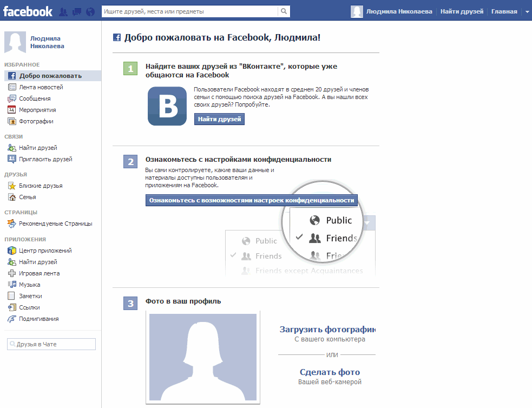Open Лента новостей in sidebar
This screenshot has width=532, height=408.
pyautogui.click(x=41, y=87)
